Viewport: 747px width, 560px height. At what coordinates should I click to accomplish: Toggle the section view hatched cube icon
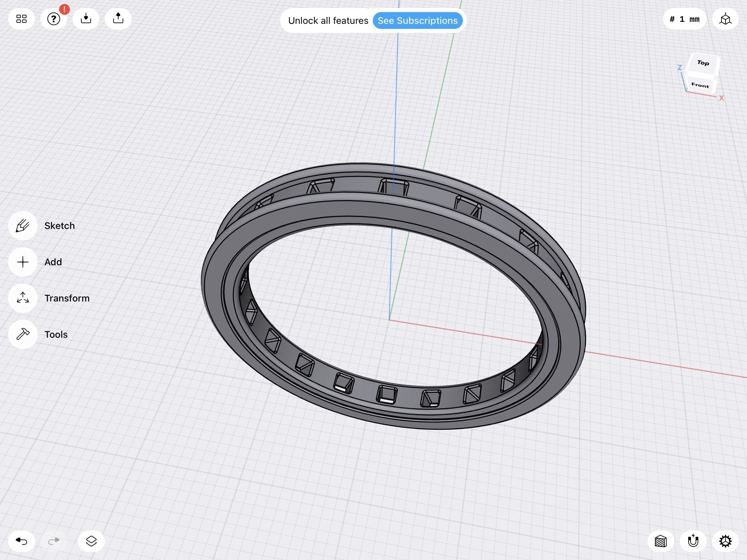(x=661, y=541)
